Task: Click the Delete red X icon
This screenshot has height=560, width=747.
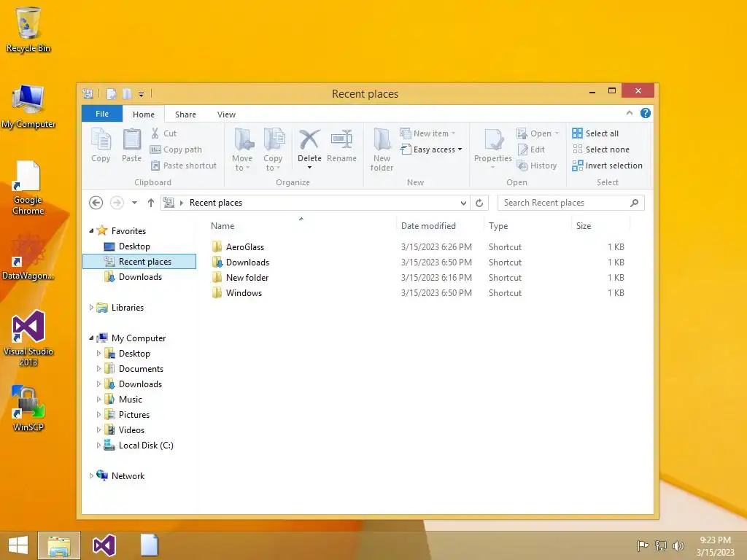Action: click(x=309, y=140)
